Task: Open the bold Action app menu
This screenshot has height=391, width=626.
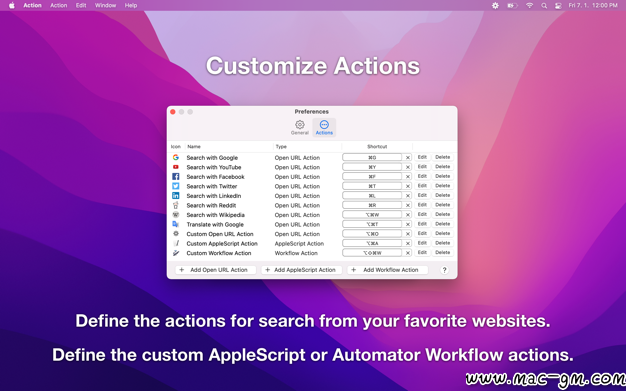Action: 32,6
